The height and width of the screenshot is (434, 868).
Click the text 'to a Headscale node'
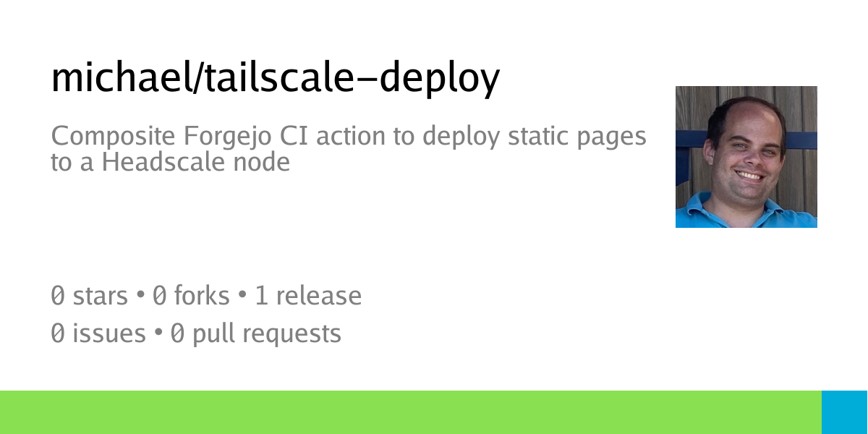coord(170,162)
